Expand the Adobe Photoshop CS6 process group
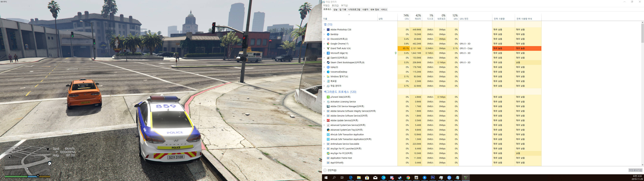Viewport: 644px width, 181px height. pos(324,29)
